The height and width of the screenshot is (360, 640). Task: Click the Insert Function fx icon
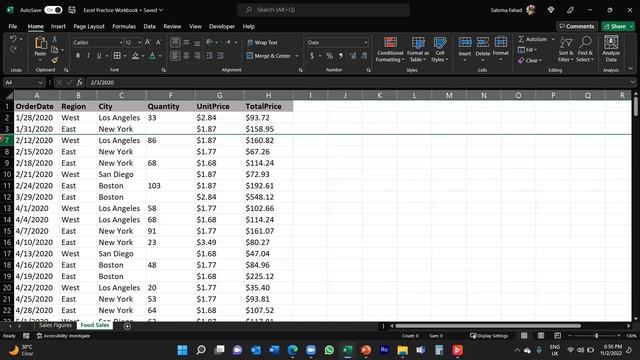pos(79,82)
